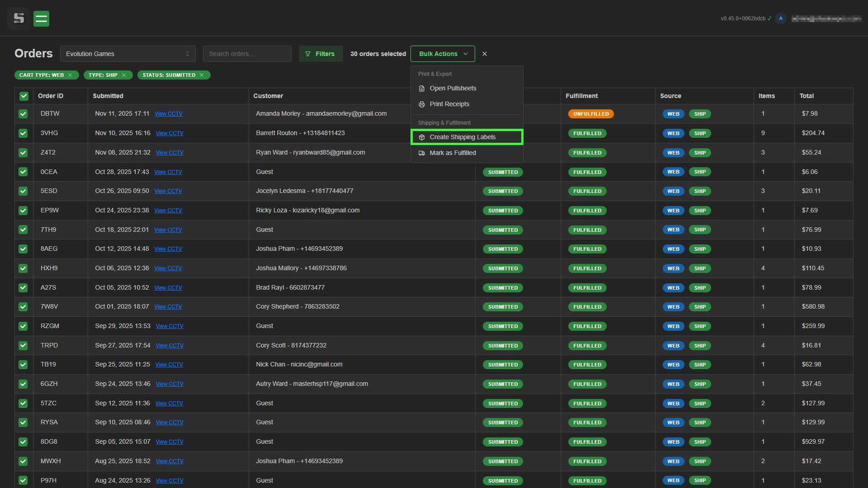Open the Evolution Games store selector
868x488 pixels.
tap(128, 54)
